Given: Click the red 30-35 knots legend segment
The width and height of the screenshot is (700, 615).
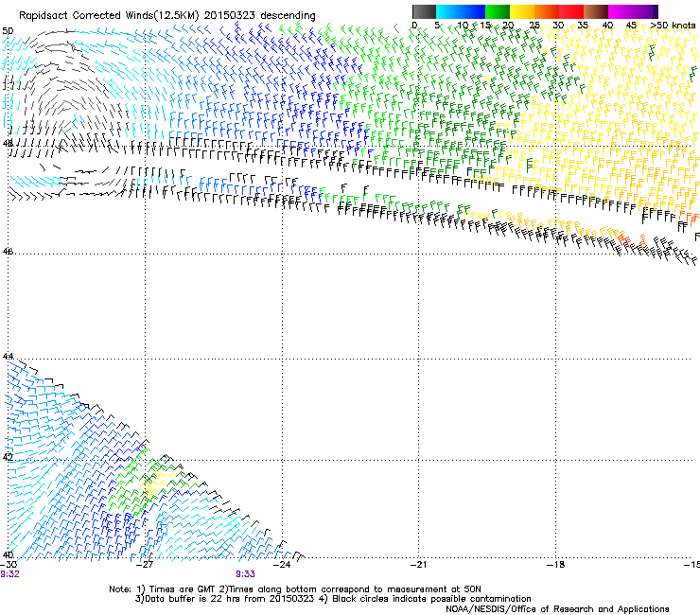Looking at the screenshot, I should point(571,11).
